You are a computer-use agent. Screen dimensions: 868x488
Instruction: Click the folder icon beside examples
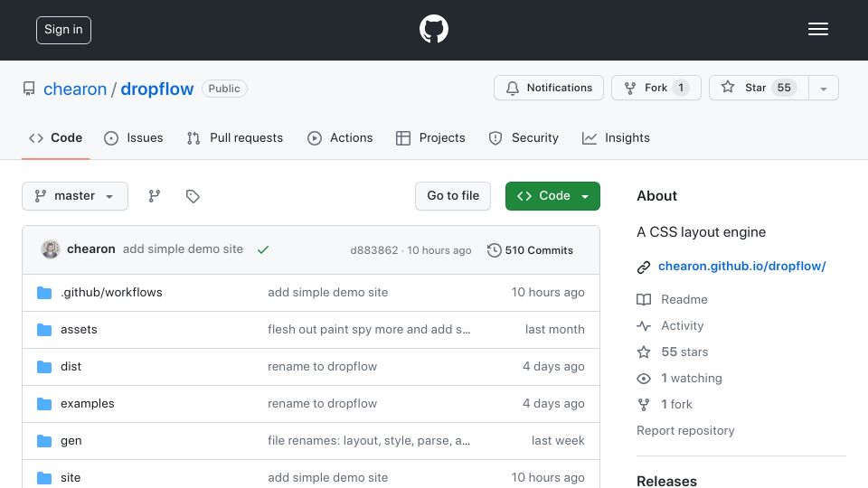click(x=44, y=404)
